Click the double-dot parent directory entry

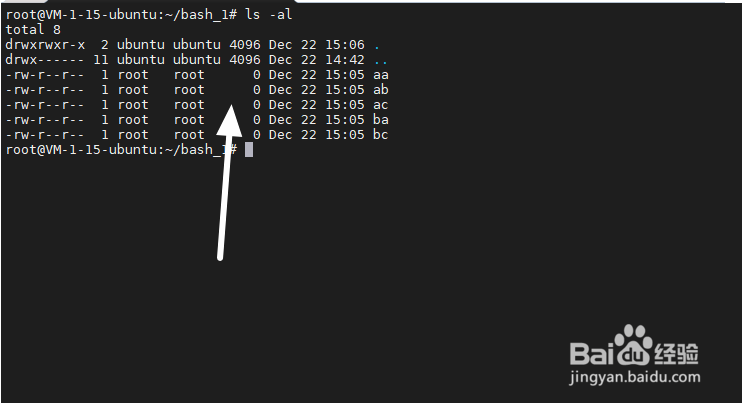[380, 62]
